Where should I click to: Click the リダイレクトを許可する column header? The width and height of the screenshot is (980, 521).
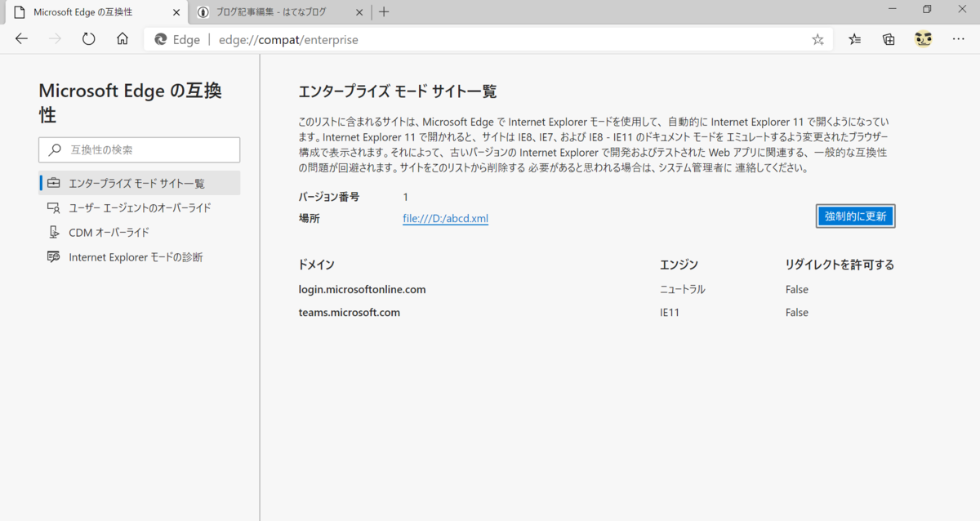coord(840,265)
